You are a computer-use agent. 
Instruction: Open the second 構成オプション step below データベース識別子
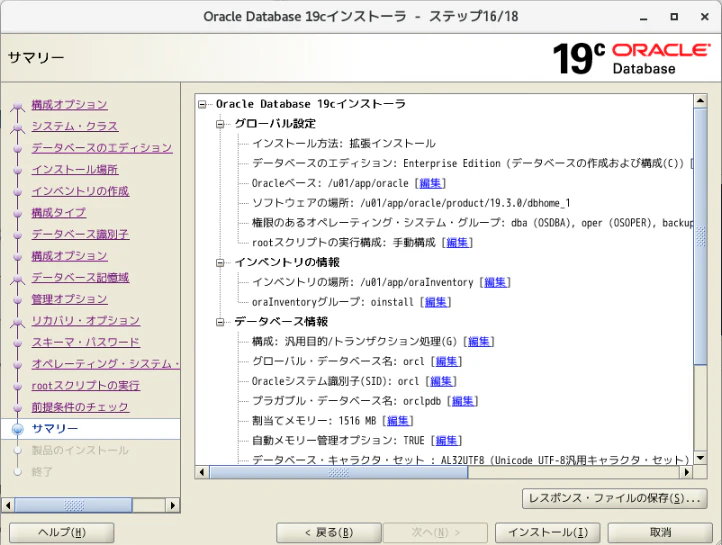(x=69, y=256)
